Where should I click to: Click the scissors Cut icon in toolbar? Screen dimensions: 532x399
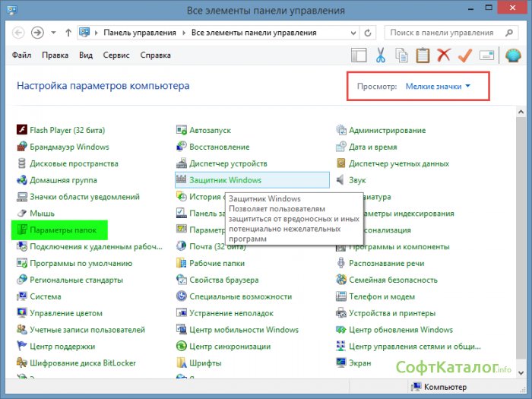point(381,55)
